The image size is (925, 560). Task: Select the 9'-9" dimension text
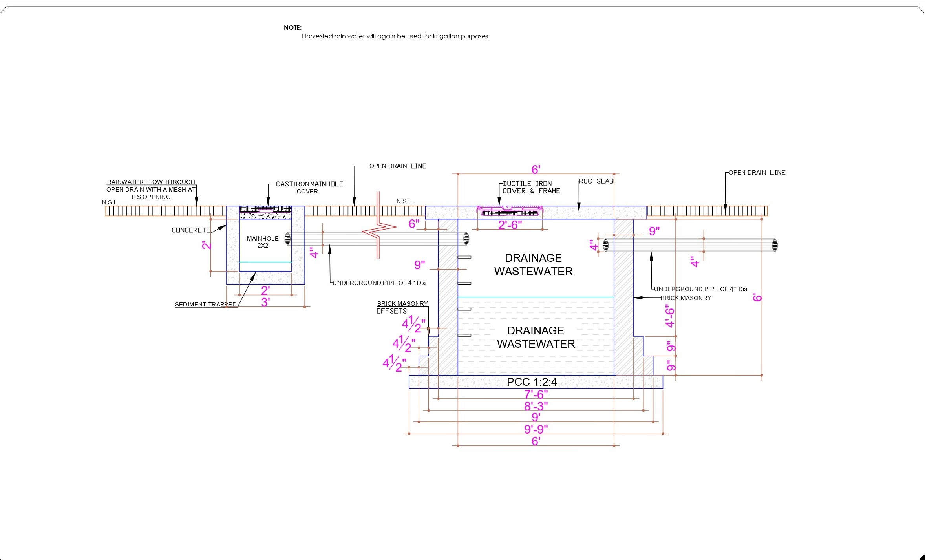click(536, 429)
